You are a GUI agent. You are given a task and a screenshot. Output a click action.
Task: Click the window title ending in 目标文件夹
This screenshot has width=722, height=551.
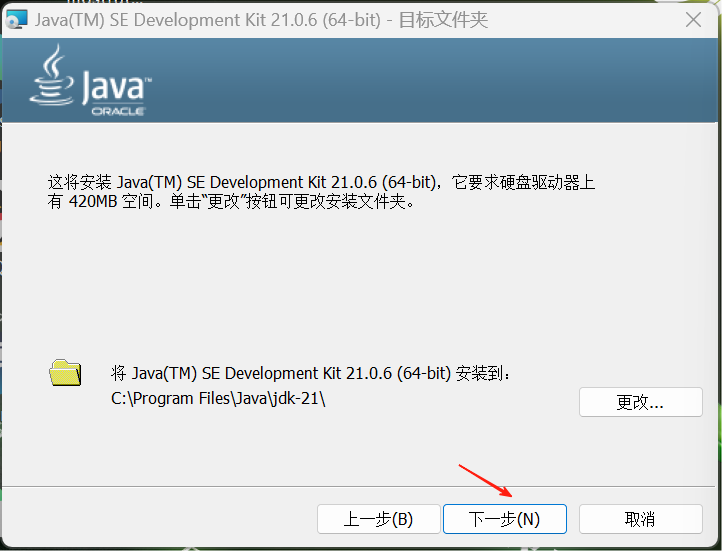[x=261, y=20]
